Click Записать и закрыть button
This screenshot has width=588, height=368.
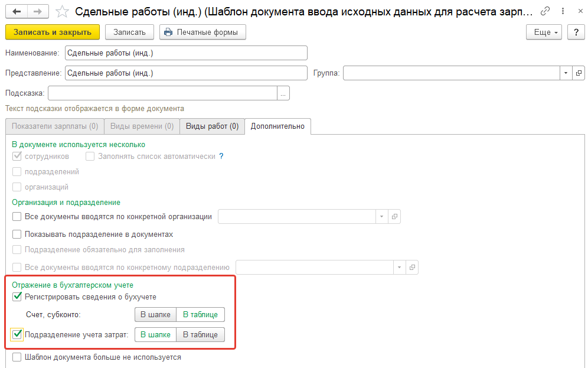pyautogui.click(x=53, y=32)
